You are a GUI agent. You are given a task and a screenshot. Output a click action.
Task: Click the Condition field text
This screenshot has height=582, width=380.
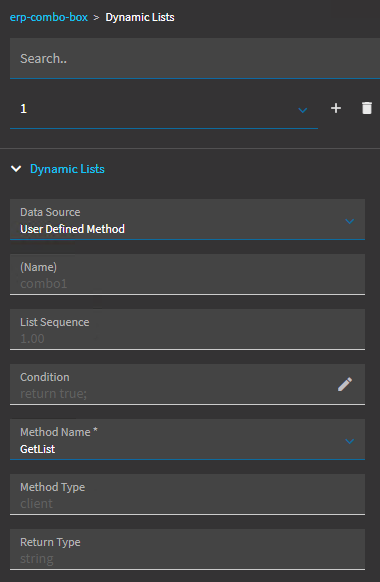(x=53, y=393)
